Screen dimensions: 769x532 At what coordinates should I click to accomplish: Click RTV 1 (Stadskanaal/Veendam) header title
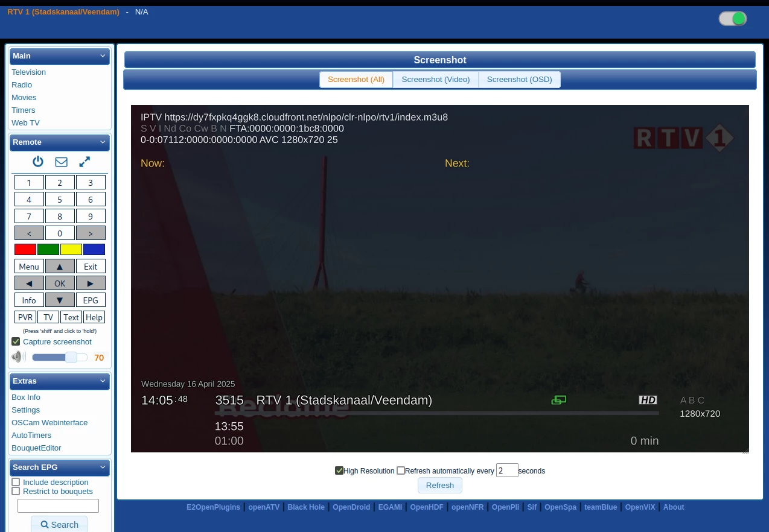click(63, 11)
